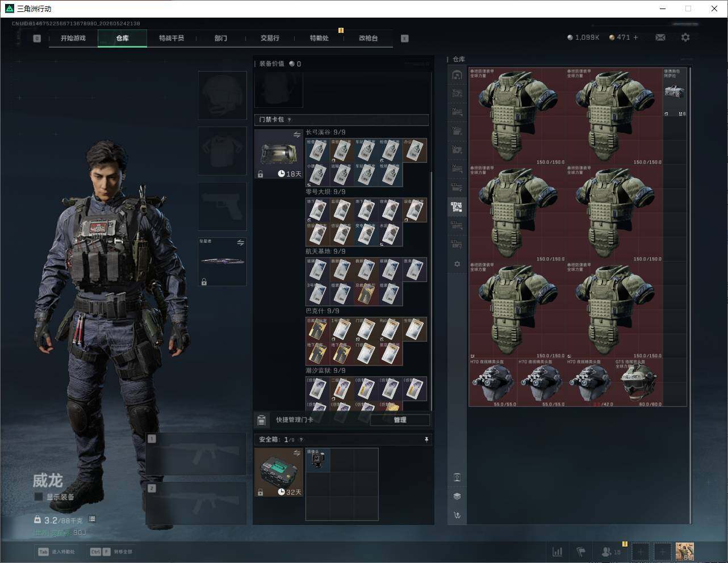The image size is (728, 563).
Task: Select the equipped melee knife slot
Action: click(223, 262)
